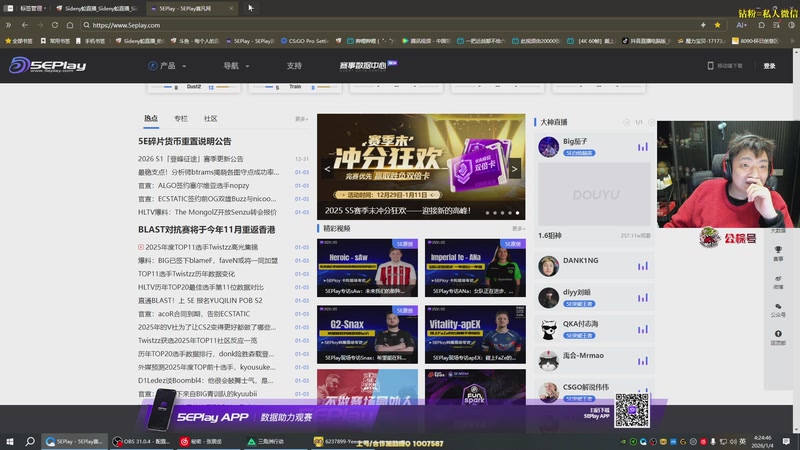
Task: Open the Windows Start menu
Action: tap(9, 441)
